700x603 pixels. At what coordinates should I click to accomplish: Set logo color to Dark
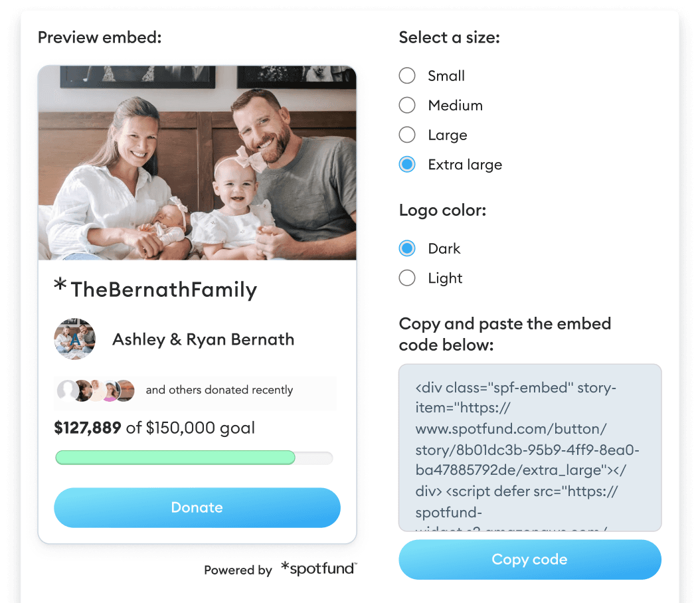point(407,248)
